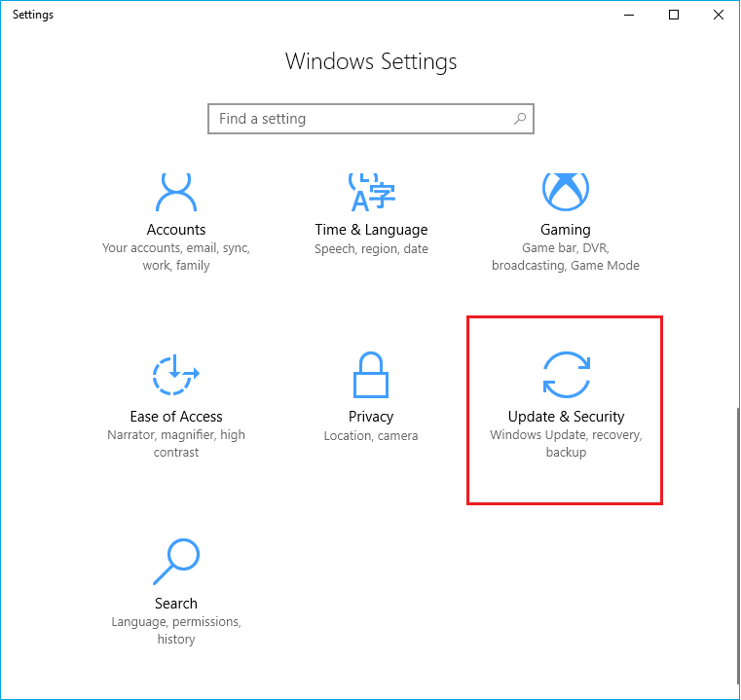Click the Accounts person icon
Screen dimensions: 741x700
(176, 191)
